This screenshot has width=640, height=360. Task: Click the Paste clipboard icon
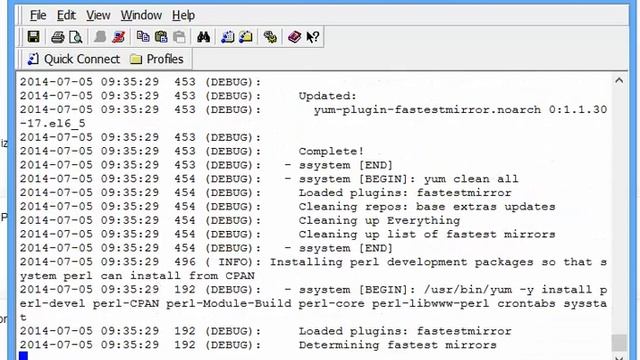[x=161, y=37]
